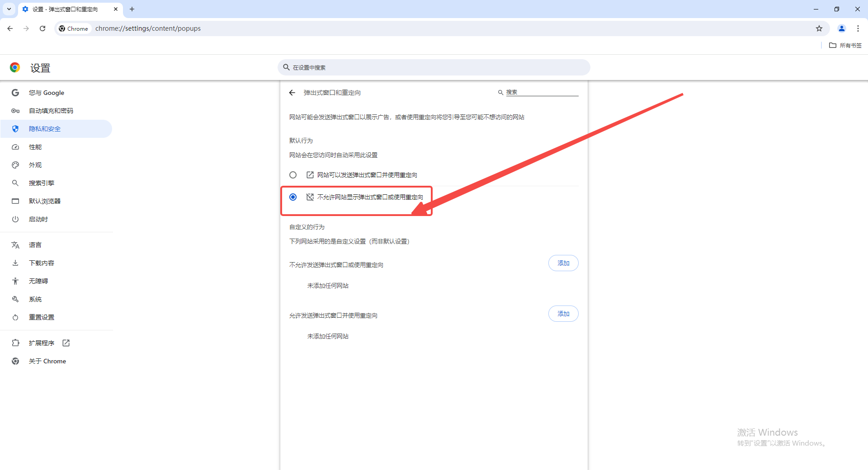
Task: Open 系统 settings section
Action: [x=57, y=299]
